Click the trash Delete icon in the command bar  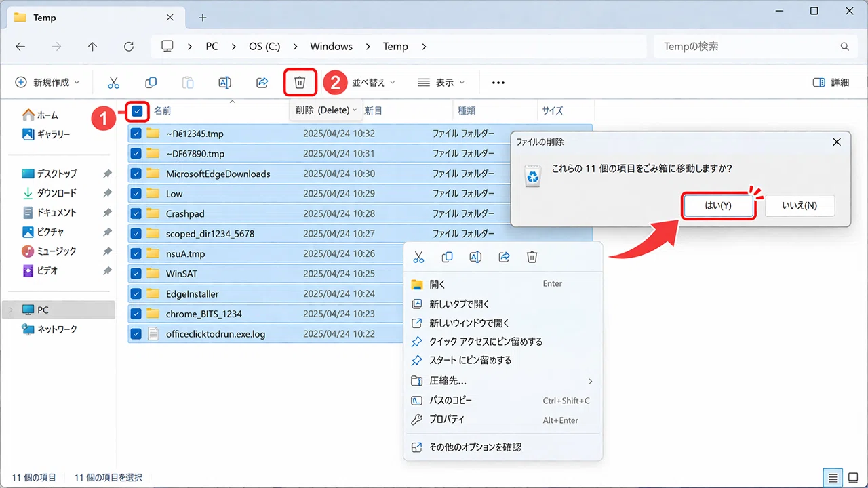pos(300,83)
